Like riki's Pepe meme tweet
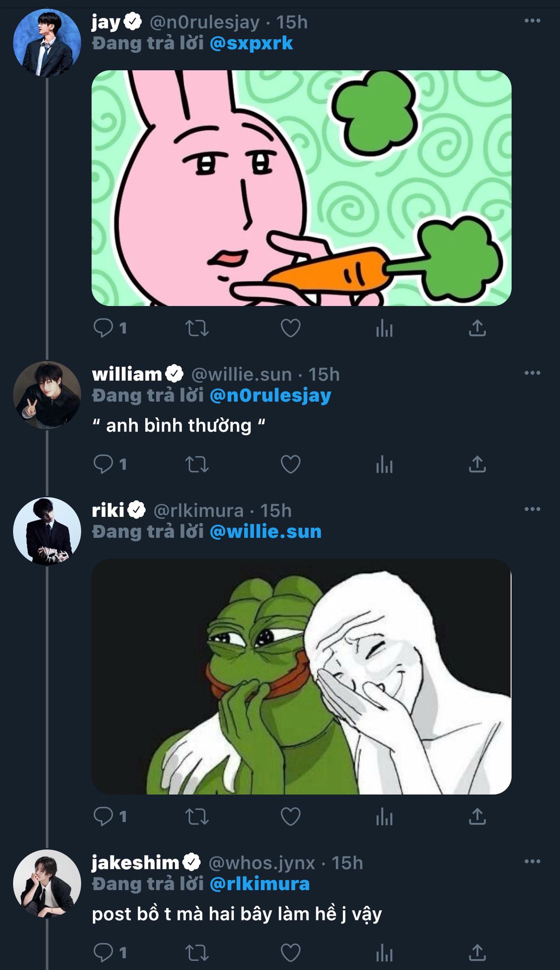This screenshot has height=970, width=560. point(290,816)
